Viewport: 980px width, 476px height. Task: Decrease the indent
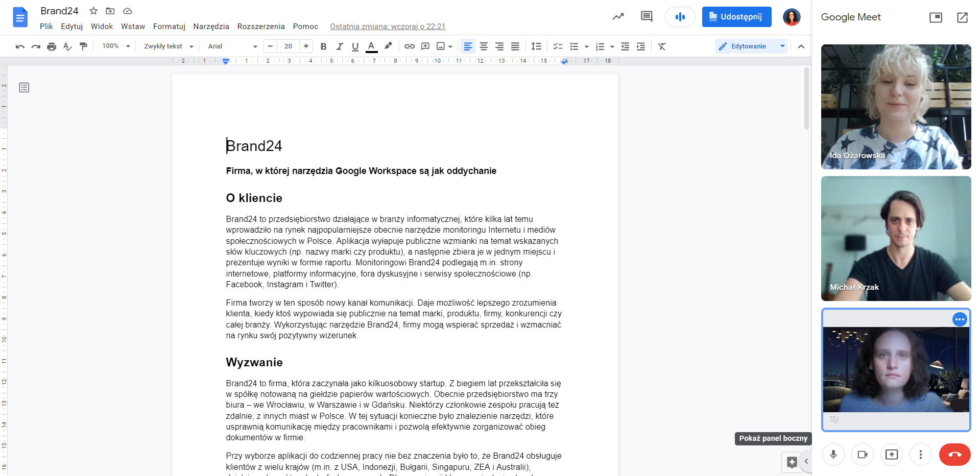coord(625,46)
